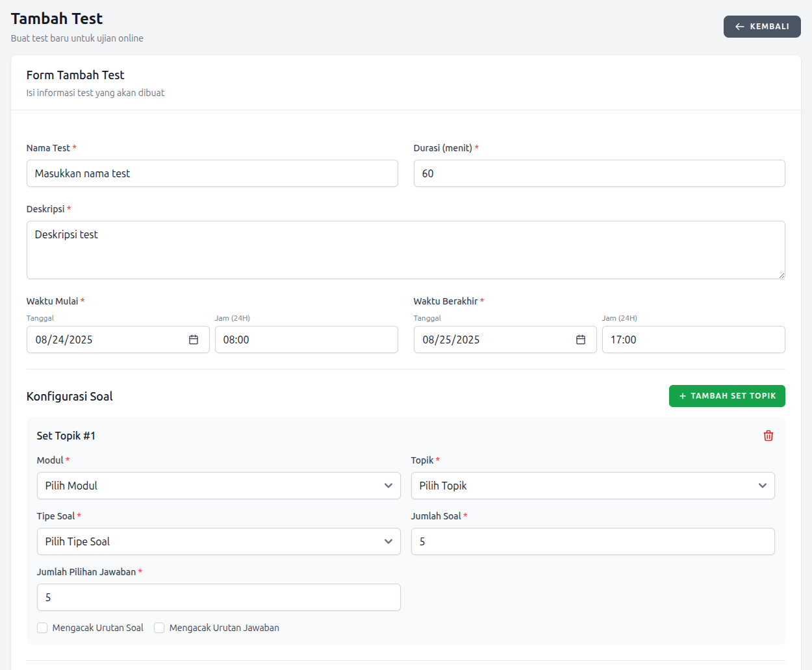Open the Pilih Topik dropdown
Image resolution: width=812 pixels, height=670 pixels.
pos(592,486)
